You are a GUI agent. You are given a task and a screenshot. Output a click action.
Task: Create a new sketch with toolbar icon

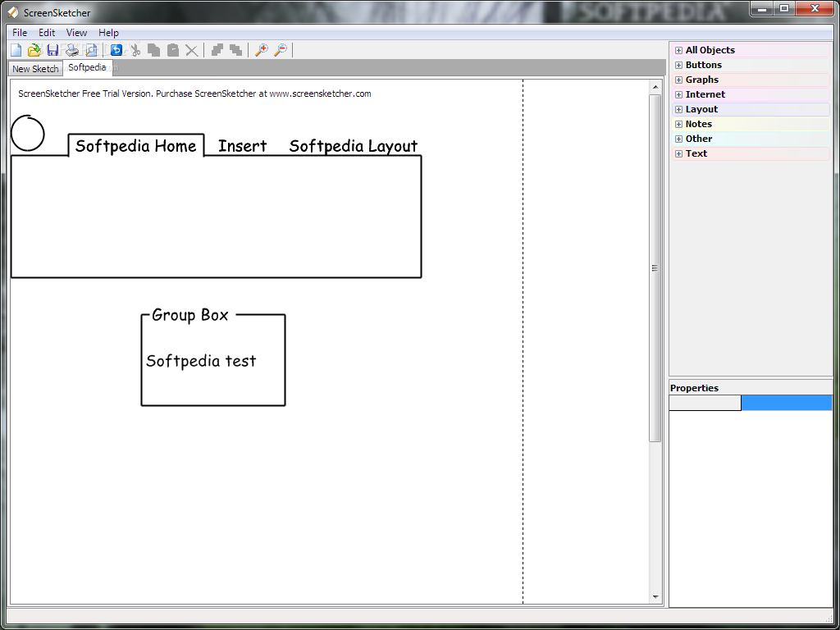pyautogui.click(x=16, y=50)
